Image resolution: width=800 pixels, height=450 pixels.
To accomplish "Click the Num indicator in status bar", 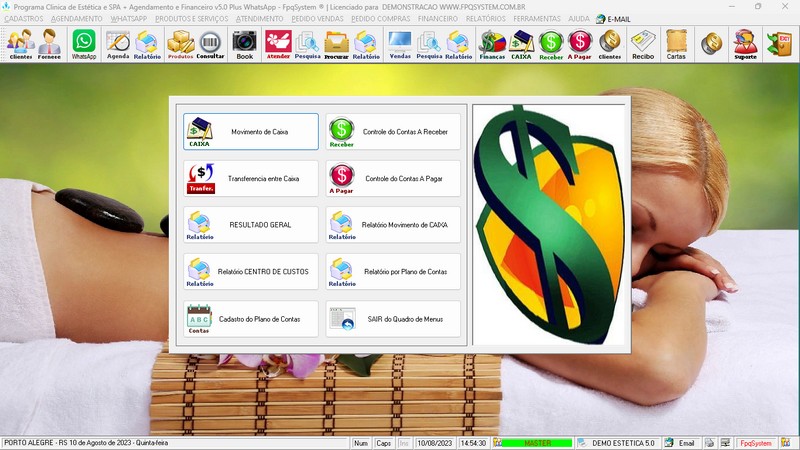I will tap(361, 443).
